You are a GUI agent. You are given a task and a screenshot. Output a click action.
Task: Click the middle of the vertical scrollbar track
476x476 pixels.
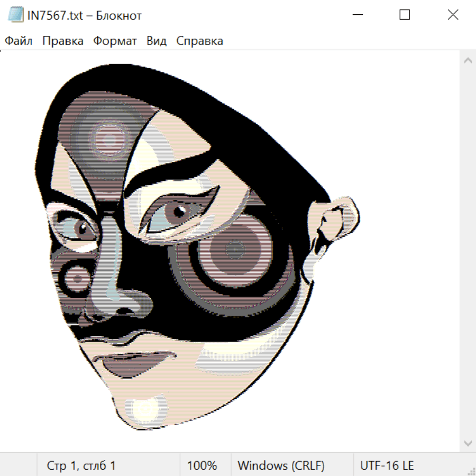click(468, 251)
